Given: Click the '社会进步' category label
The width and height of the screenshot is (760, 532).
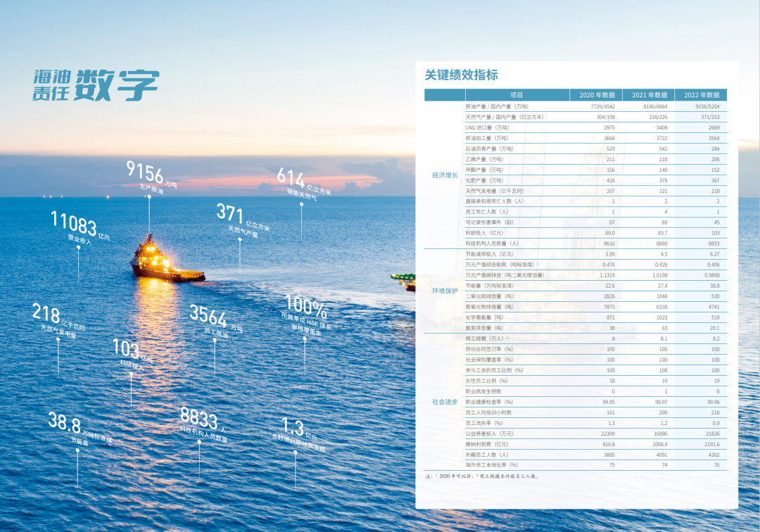Looking at the screenshot, I should tap(445, 402).
